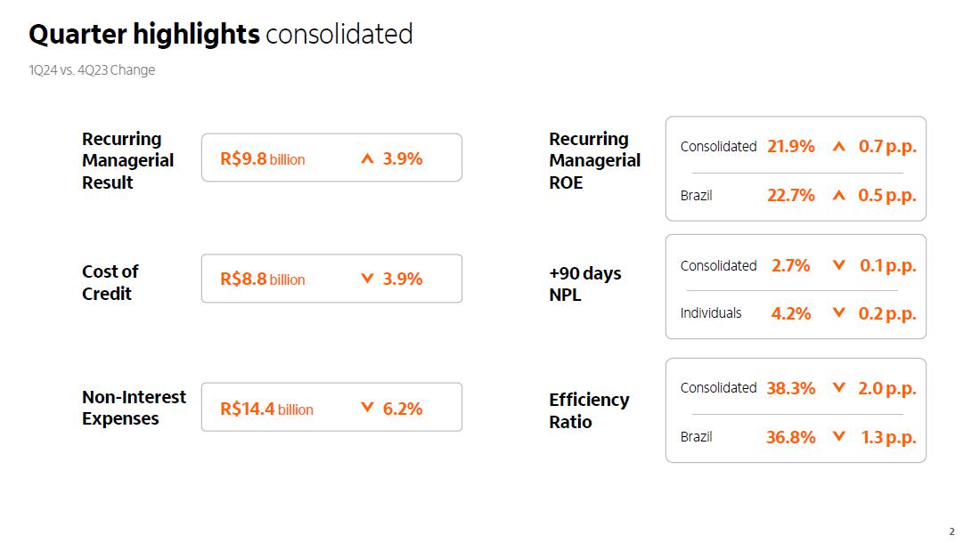Click the down arrow beside 0.1 p.p.
Viewport: 980px width, 551px height.
tap(838, 265)
